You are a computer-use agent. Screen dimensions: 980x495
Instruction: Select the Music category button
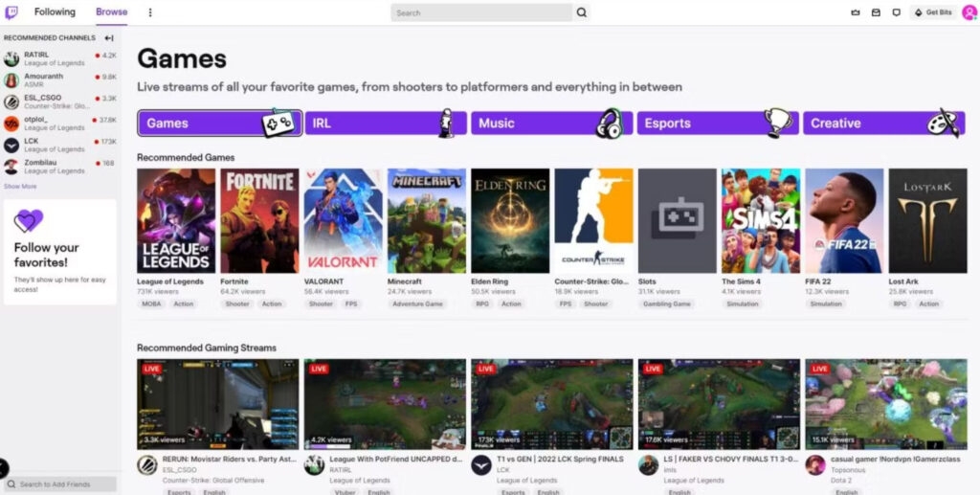[x=552, y=124]
